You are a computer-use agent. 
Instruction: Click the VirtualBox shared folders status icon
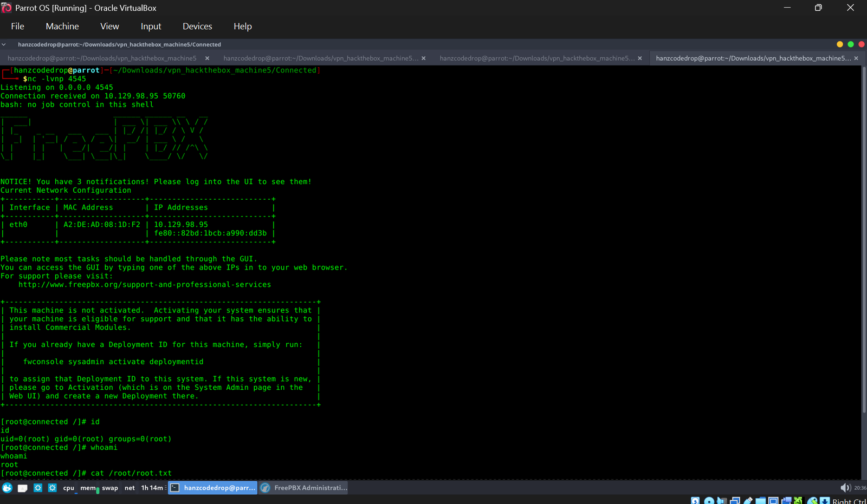click(761, 501)
